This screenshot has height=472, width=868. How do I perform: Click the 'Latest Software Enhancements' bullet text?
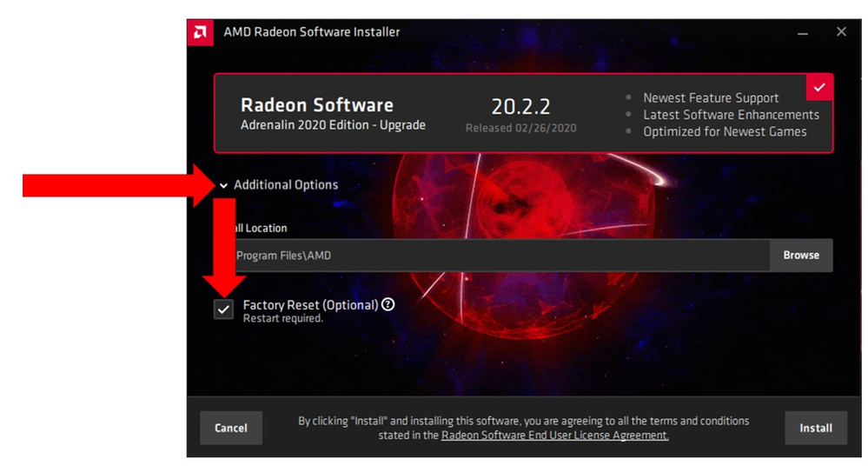pyautogui.click(x=731, y=115)
